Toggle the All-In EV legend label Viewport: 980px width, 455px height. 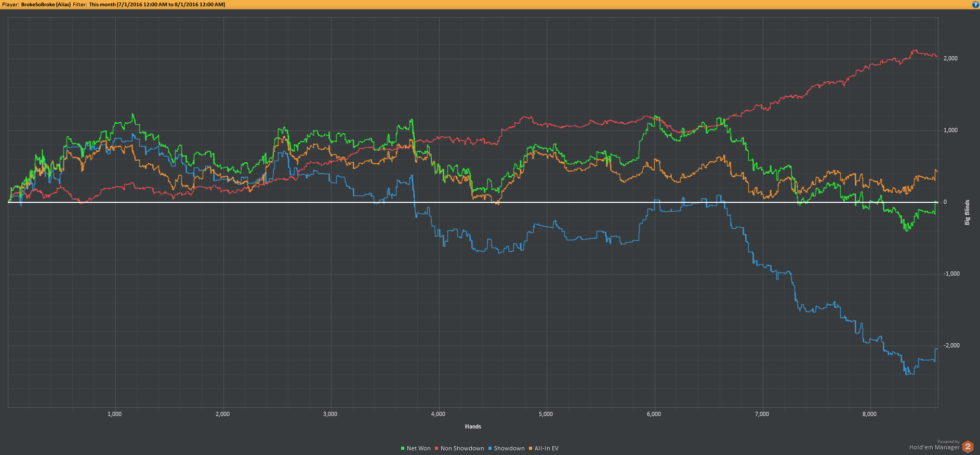tap(547, 448)
